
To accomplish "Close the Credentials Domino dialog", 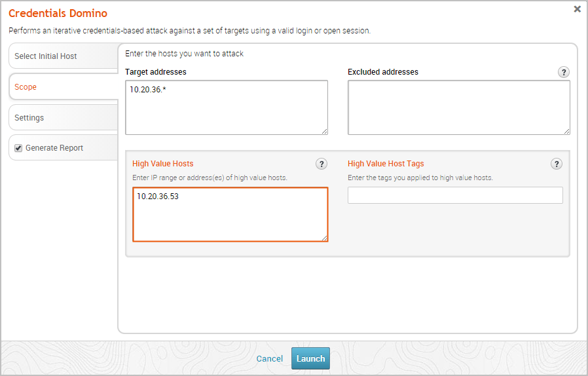I will click(577, 9).
